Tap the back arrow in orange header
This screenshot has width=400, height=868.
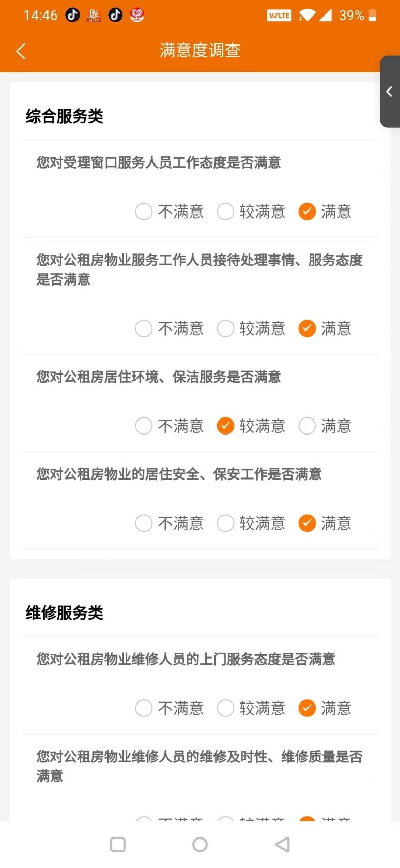[x=21, y=51]
